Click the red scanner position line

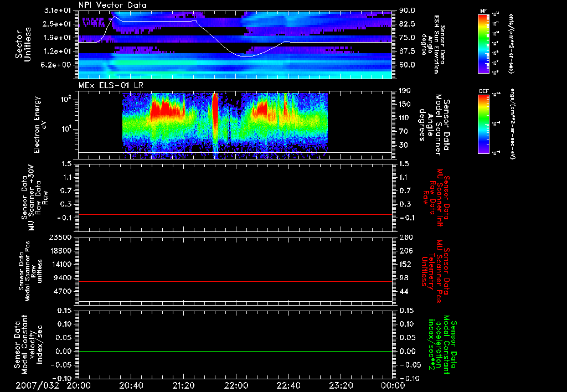click(235, 282)
